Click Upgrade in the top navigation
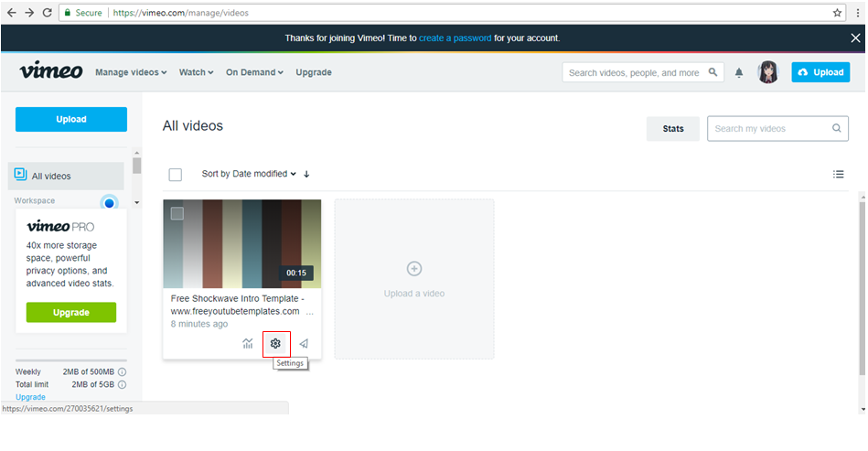The width and height of the screenshot is (868, 451). (314, 72)
